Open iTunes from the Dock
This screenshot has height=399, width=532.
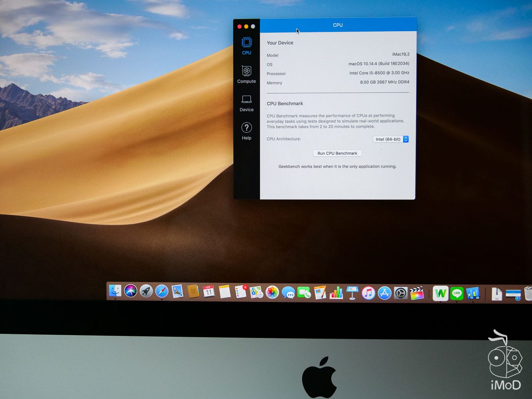click(368, 293)
